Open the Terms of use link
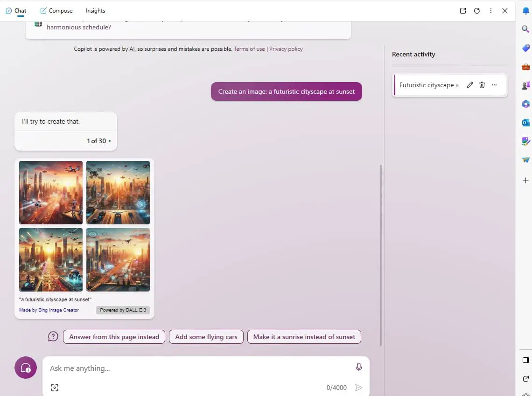 [249, 49]
